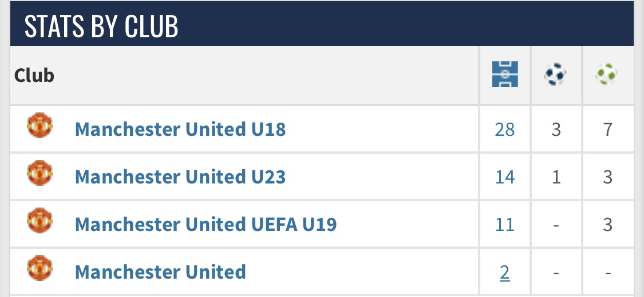The width and height of the screenshot is (644, 297).
Task: Open the Manchester United U23 club link
Action: [x=180, y=177]
